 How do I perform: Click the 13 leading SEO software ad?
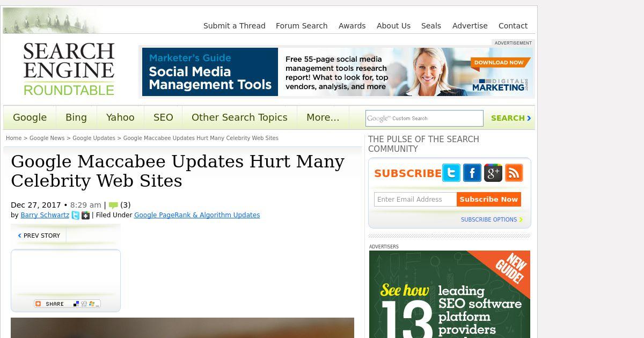pyautogui.click(x=450, y=294)
